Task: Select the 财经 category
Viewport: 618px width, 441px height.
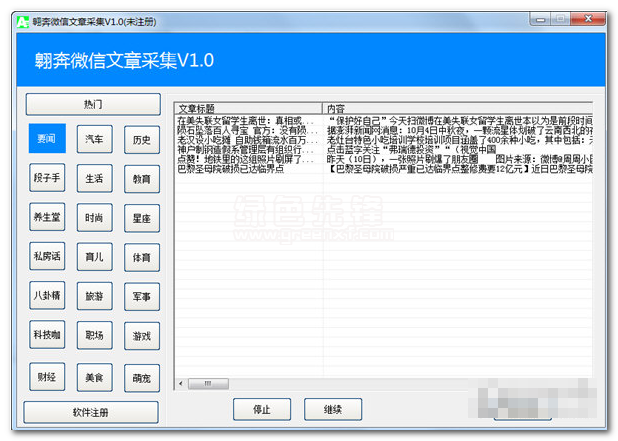Action: (x=47, y=377)
